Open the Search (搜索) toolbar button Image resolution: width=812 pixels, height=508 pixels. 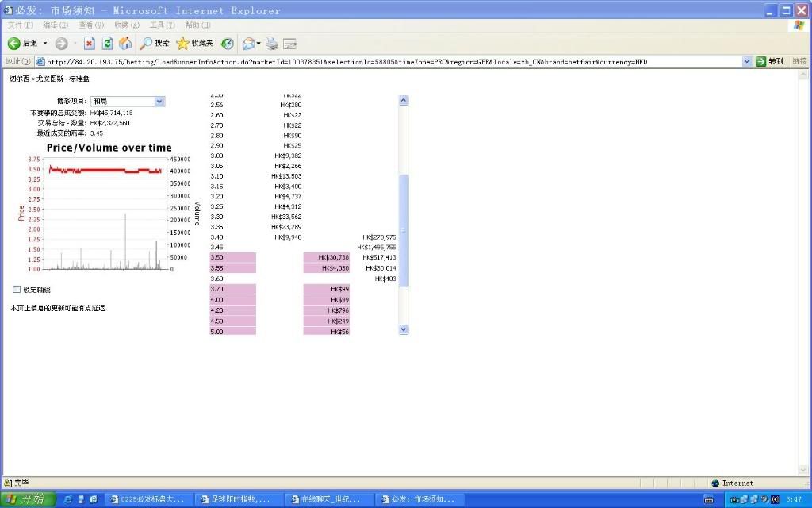[x=155, y=44]
